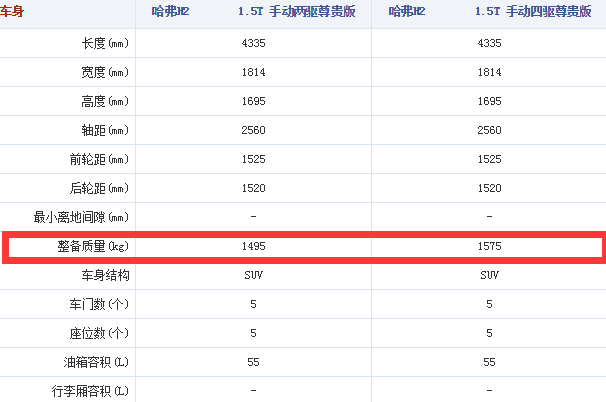Click 车门数 value 5 in the 两驱 column
This screenshot has width=606, height=402.
(x=254, y=304)
